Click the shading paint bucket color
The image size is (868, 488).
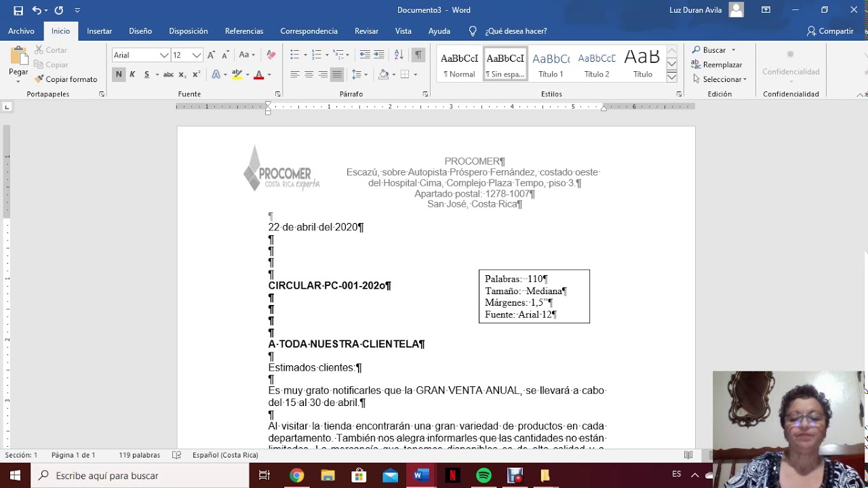click(384, 75)
